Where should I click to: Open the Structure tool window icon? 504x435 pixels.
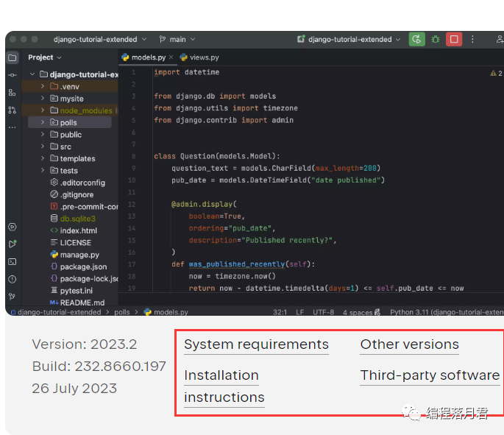coord(13,93)
